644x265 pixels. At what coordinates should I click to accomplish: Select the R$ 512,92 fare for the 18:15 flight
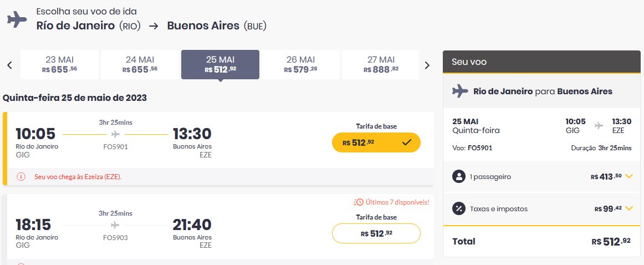376,233
